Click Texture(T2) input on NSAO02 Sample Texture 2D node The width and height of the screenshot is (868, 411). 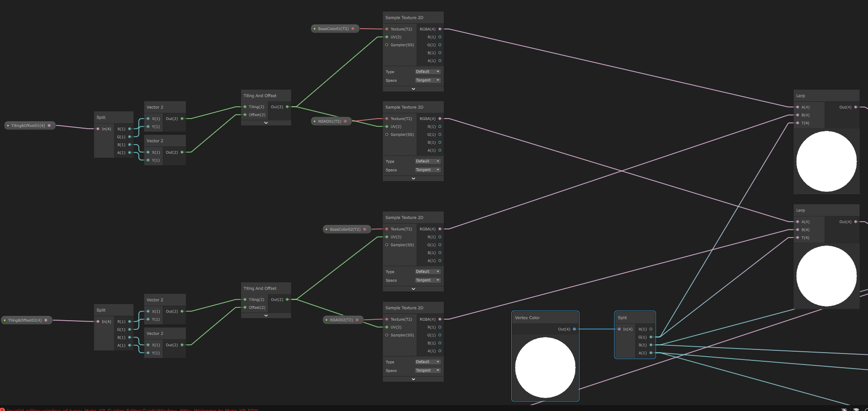[387, 319]
